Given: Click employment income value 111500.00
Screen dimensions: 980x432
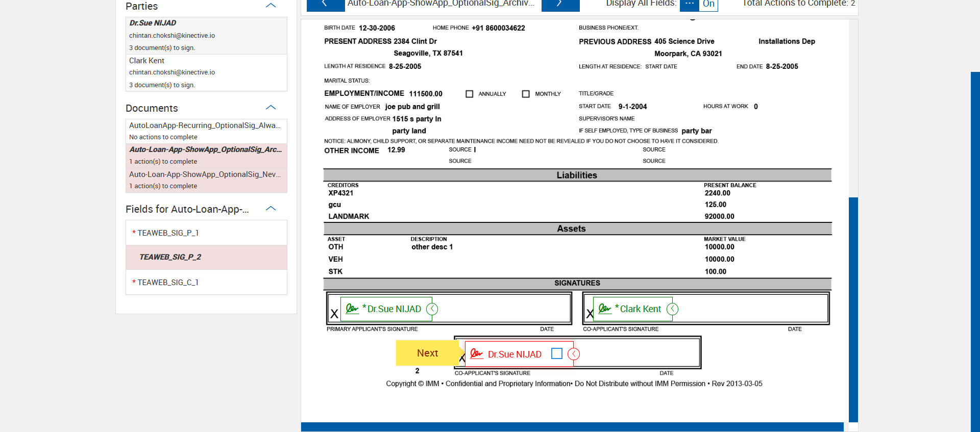Looking at the screenshot, I should [x=426, y=94].
